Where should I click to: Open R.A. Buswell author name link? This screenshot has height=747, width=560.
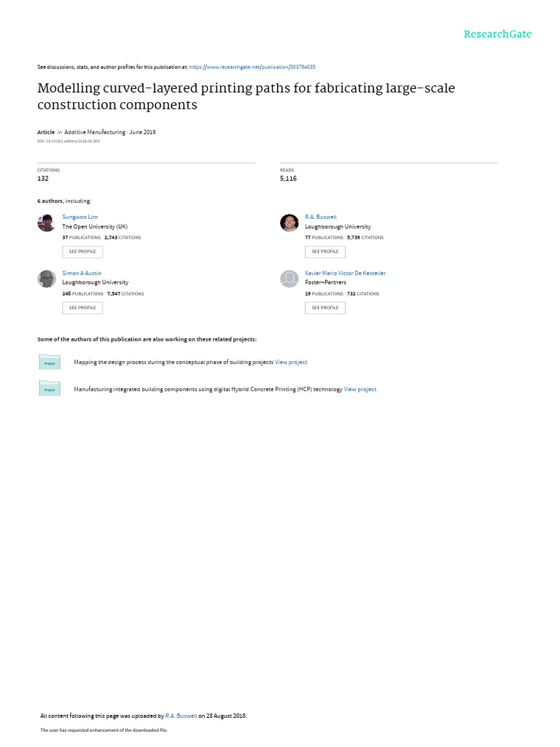point(321,217)
